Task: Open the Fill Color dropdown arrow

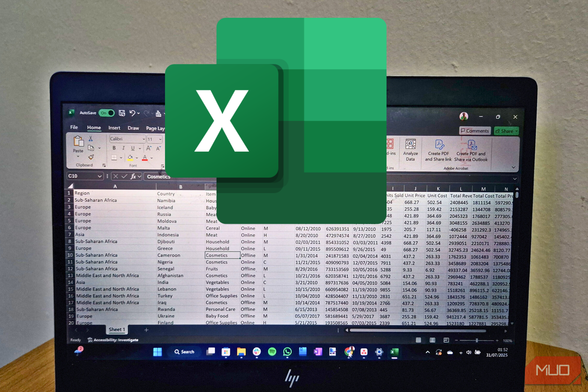Action: 137,158
